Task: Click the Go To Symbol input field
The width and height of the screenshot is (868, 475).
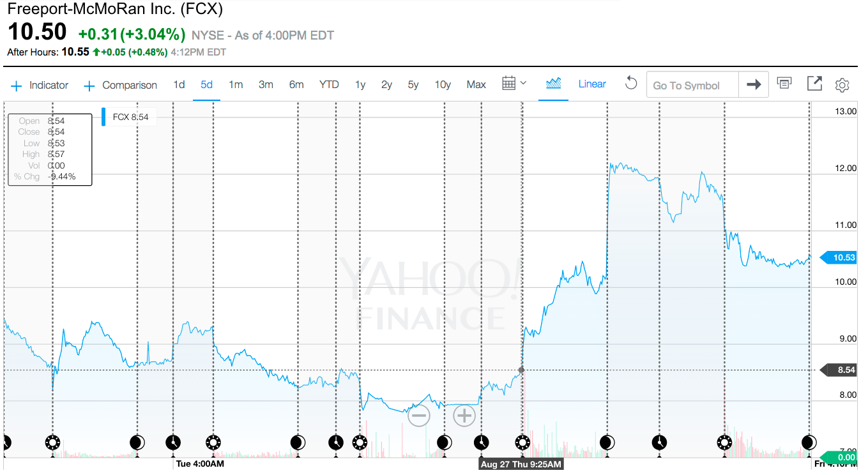Action: 692,84
